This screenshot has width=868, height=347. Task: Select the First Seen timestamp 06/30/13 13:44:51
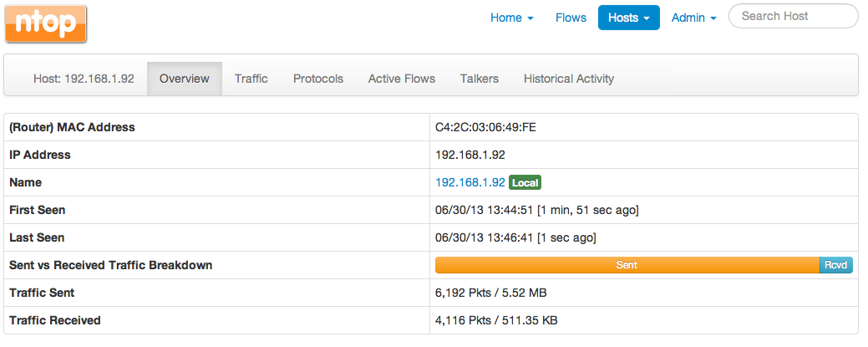pyautogui.click(x=485, y=210)
